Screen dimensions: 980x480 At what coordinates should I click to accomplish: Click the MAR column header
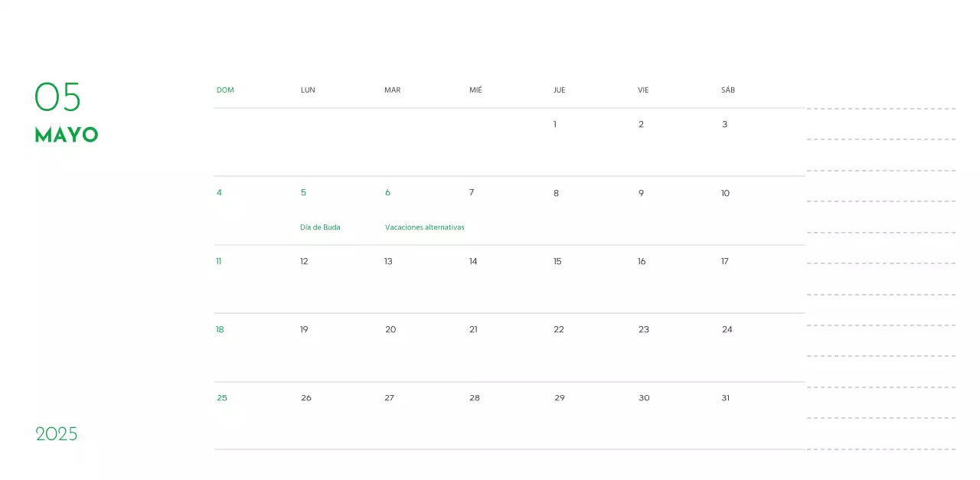pyautogui.click(x=392, y=90)
